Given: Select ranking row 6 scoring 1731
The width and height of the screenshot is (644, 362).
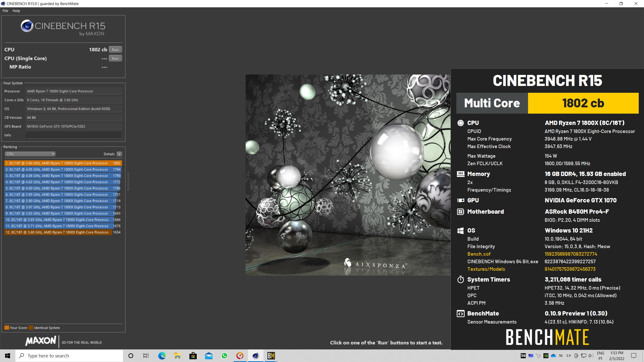Looking at the screenshot, I should click(x=63, y=195).
